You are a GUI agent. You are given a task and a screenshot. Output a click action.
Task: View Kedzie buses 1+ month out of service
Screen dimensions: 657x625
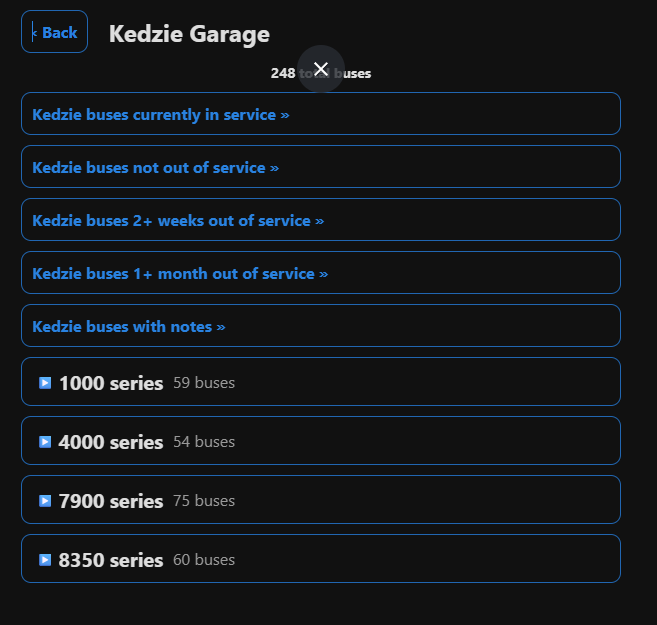click(x=321, y=273)
